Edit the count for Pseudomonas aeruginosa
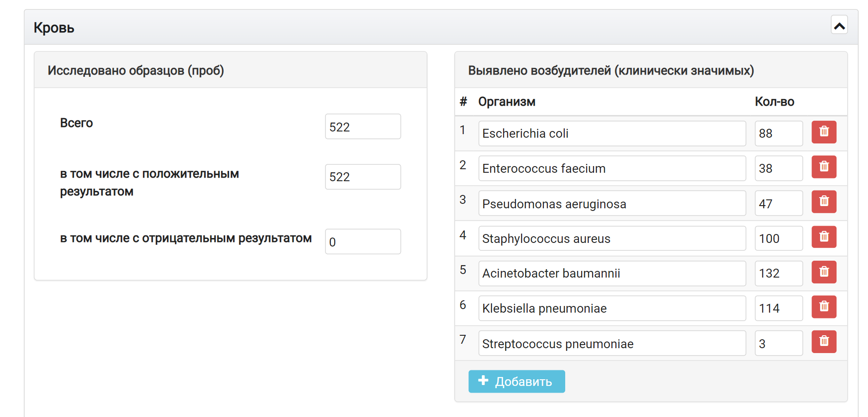Screen dimensions: 868x417 (x=779, y=203)
